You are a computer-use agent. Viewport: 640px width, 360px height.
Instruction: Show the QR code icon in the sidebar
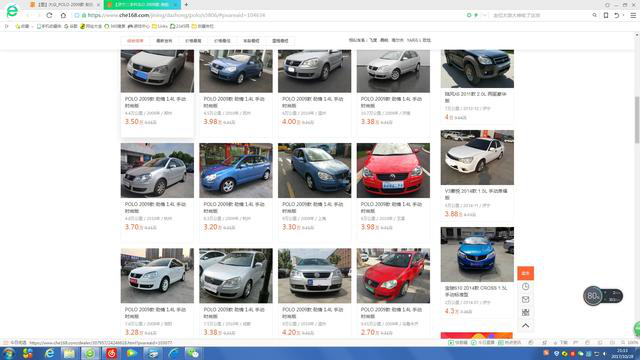525,313
